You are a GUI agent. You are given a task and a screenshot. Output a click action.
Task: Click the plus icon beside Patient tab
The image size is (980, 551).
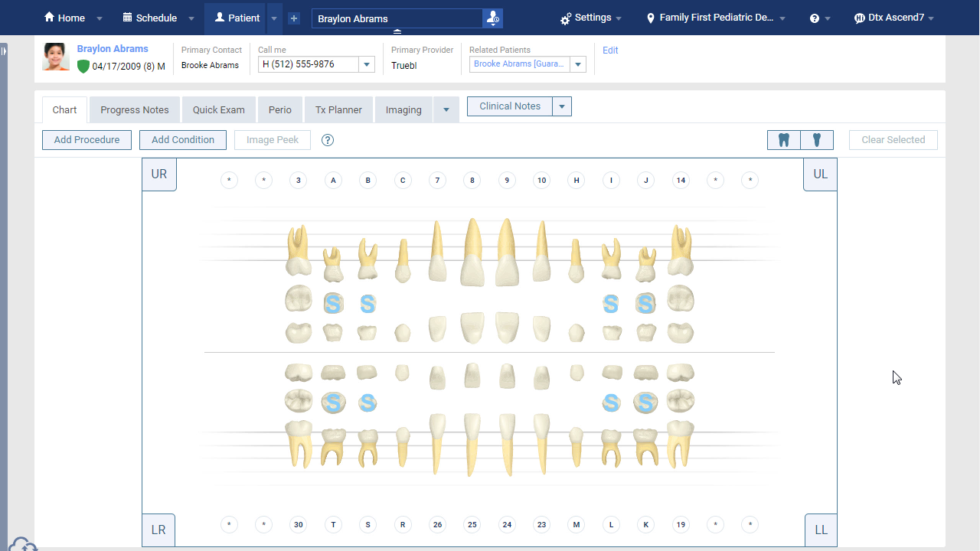click(294, 18)
